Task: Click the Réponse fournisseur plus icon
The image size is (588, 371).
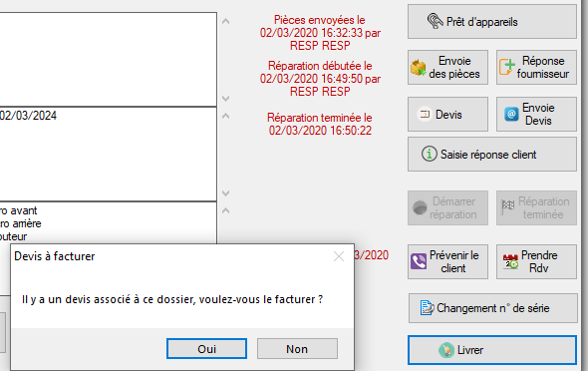Action: (506, 67)
